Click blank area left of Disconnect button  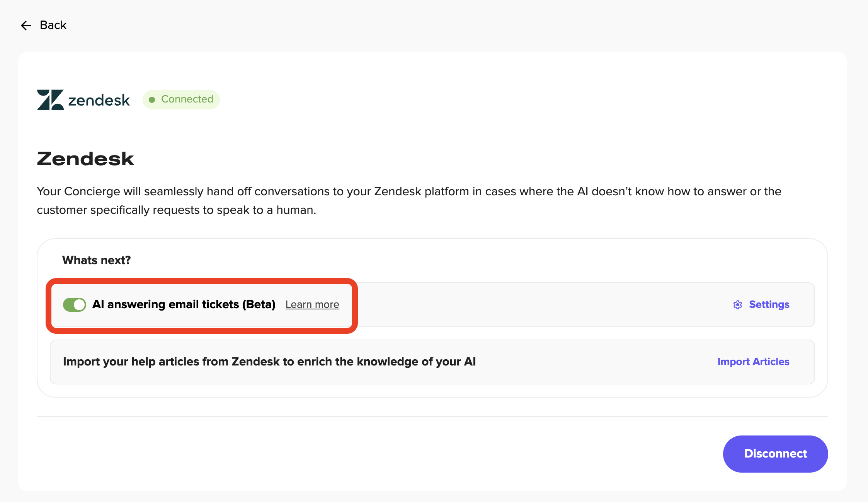click(386, 454)
